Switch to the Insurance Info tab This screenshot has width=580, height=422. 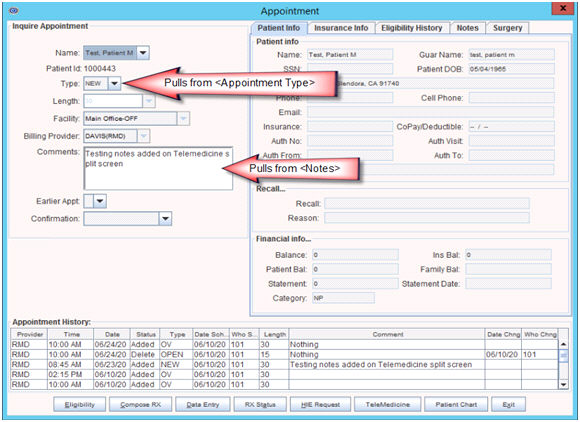click(341, 28)
